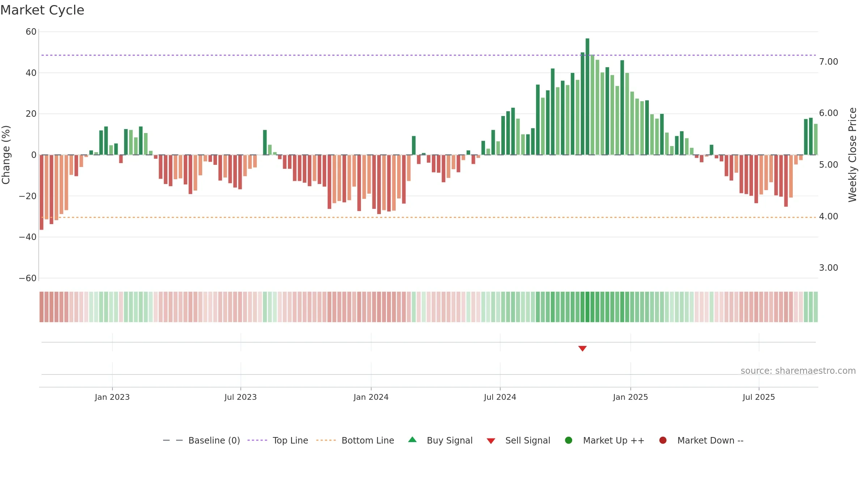
Task: Click the Jan 2024 axis label
Action: (x=371, y=397)
